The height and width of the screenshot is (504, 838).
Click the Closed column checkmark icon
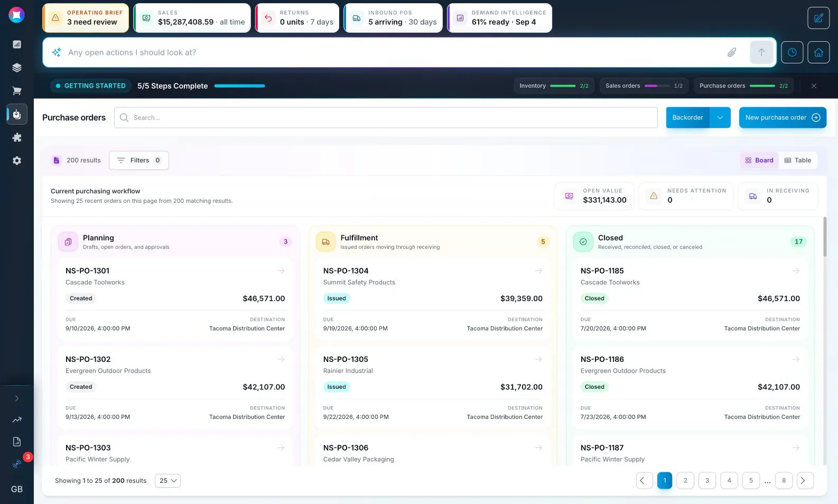tap(583, 242)
